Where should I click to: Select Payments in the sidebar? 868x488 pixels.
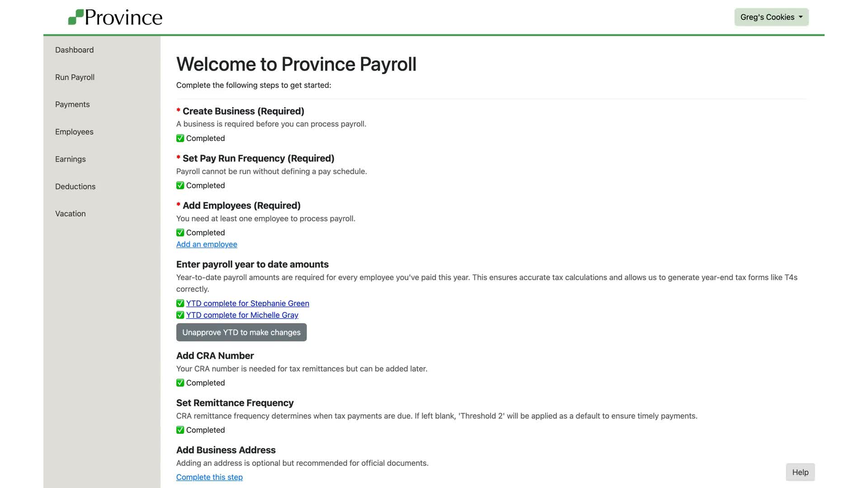[72, 104]
